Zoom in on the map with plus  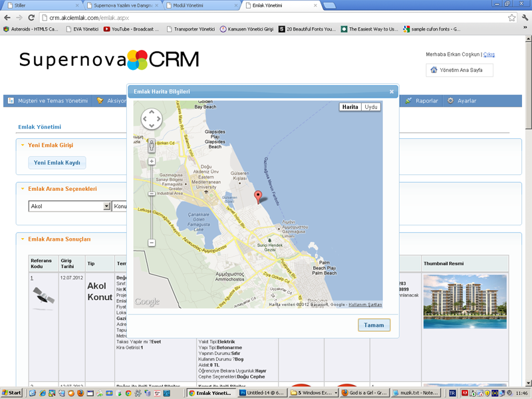coord(152,162)
